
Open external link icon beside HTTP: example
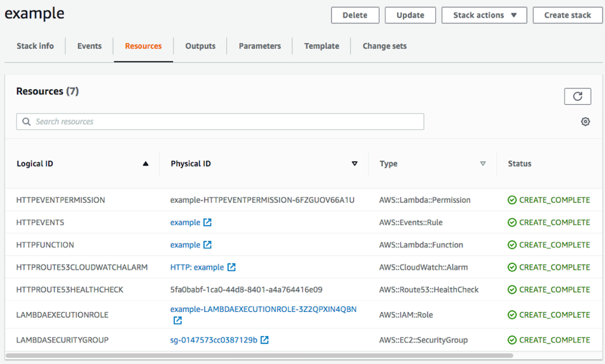tap(231, 267)
